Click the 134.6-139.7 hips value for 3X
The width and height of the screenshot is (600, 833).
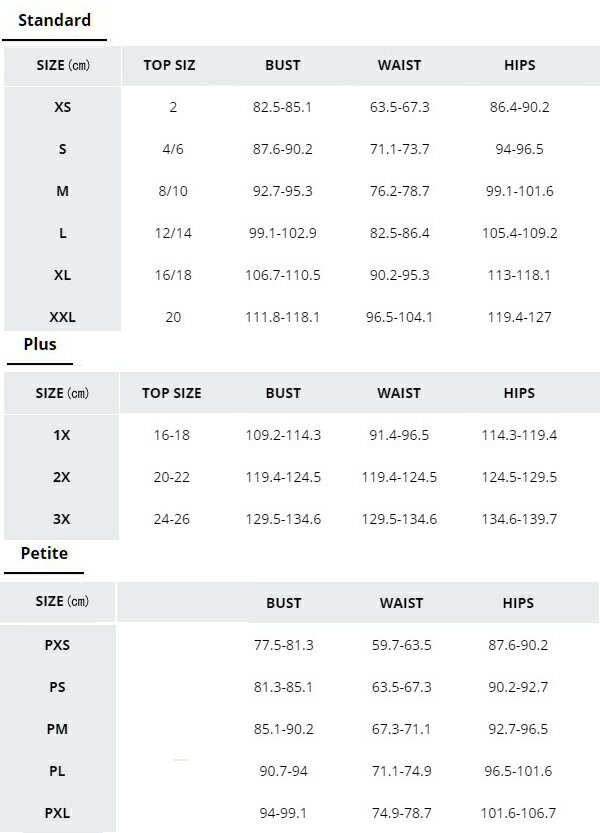click(519, 519)
